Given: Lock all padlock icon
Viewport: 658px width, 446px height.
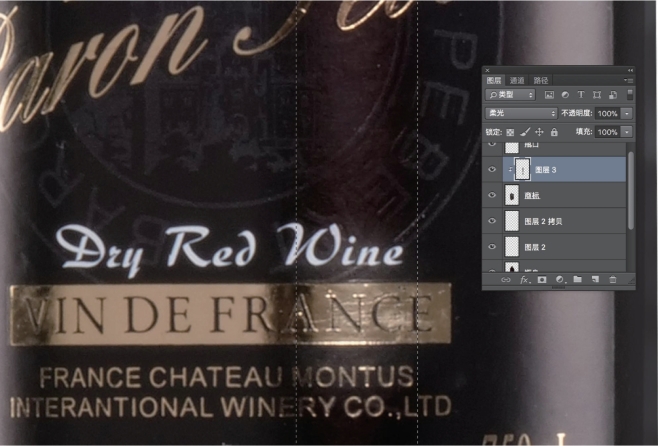Looking at the screenshot, I should (554, 132).
